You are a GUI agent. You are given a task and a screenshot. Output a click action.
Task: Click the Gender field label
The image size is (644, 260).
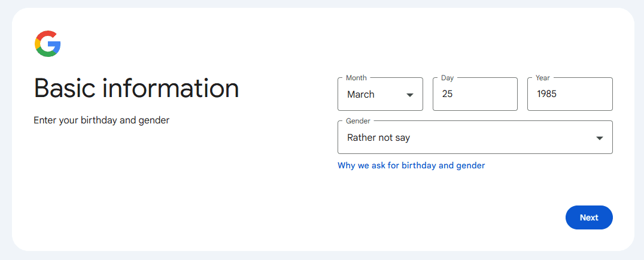click(x=358, y=121)
